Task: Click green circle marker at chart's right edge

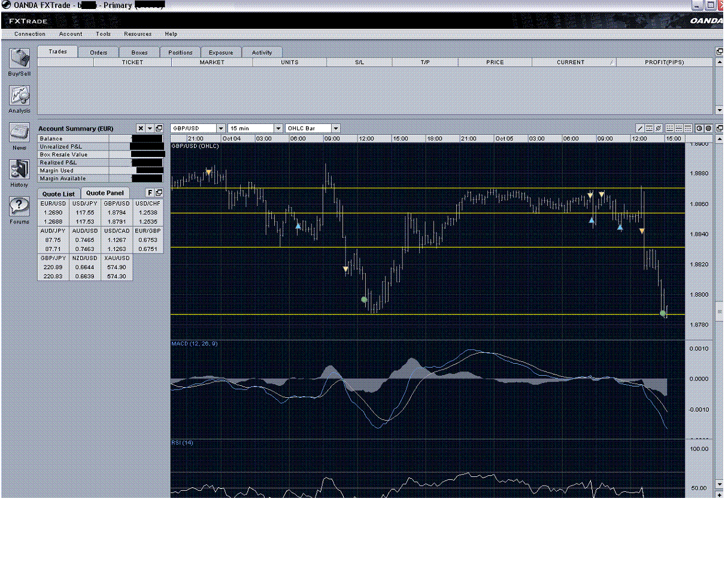Action: tap(663, 313)
